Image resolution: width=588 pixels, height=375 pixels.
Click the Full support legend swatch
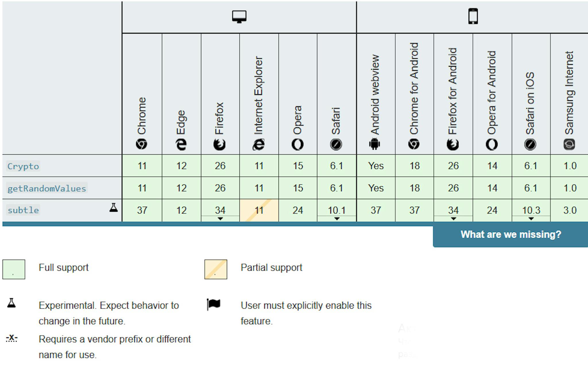[14, 269]
